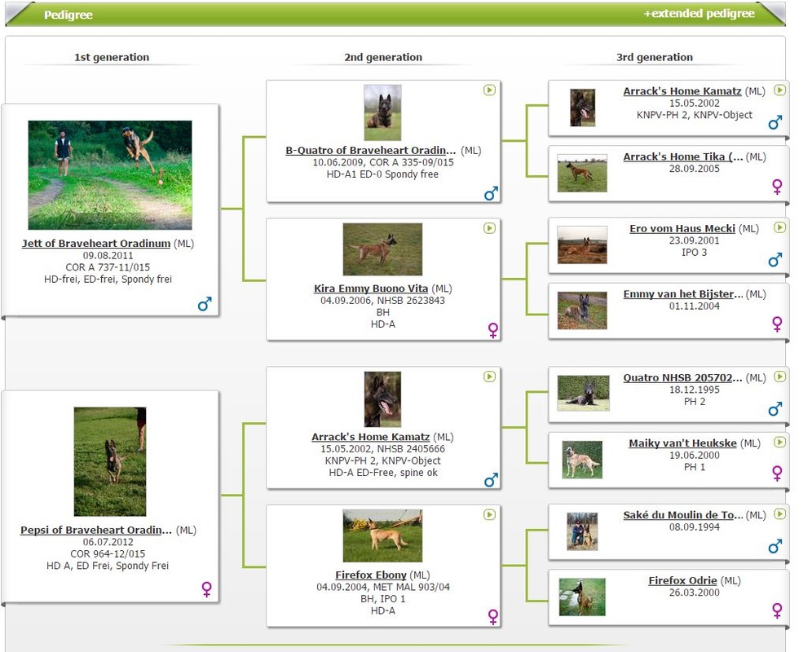Click male symbol on Jett's card
This screenshot has width=812, height=652.
coord(205,304)
